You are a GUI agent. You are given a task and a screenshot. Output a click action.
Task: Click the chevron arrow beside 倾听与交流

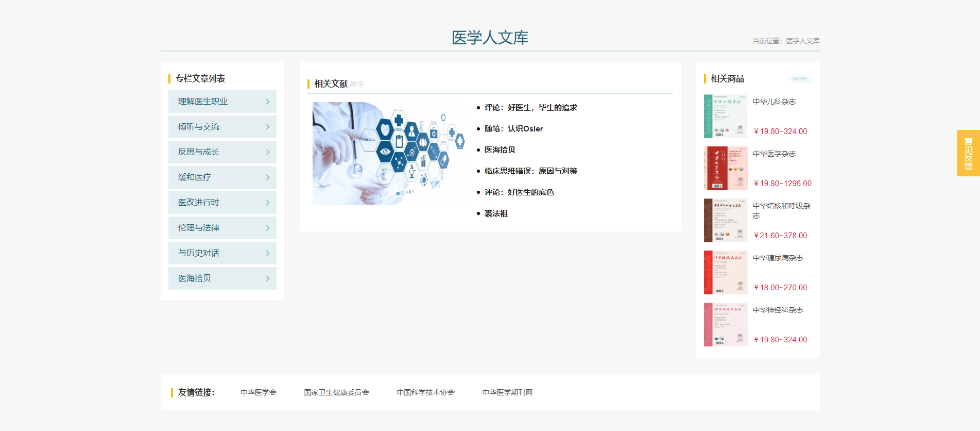pos(267,127)
